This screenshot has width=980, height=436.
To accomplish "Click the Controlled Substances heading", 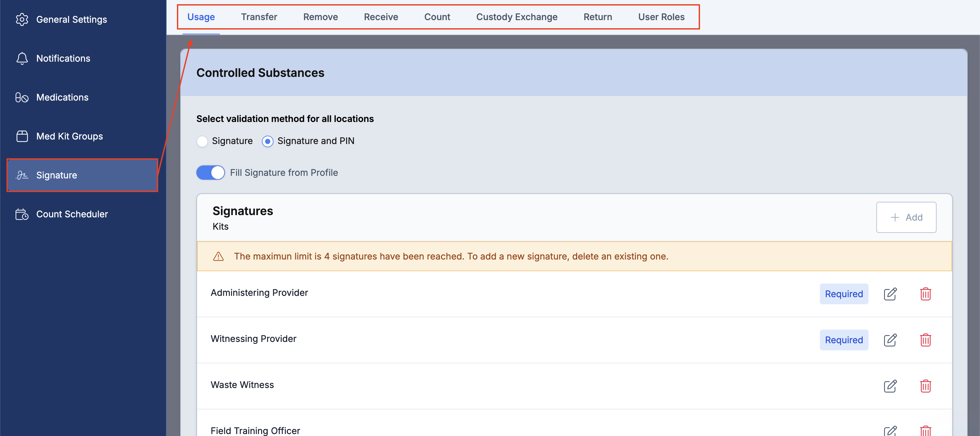I will click(260, 73).
